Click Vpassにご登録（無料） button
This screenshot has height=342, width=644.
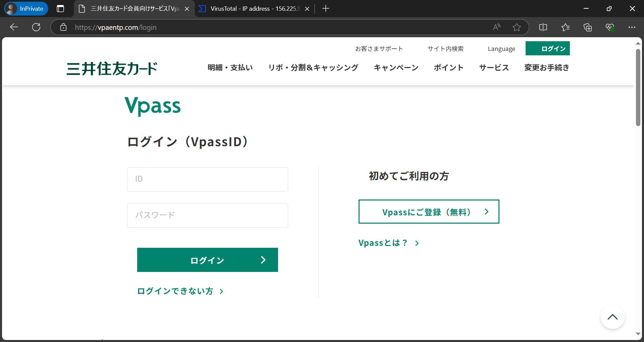tap(429, 212)
